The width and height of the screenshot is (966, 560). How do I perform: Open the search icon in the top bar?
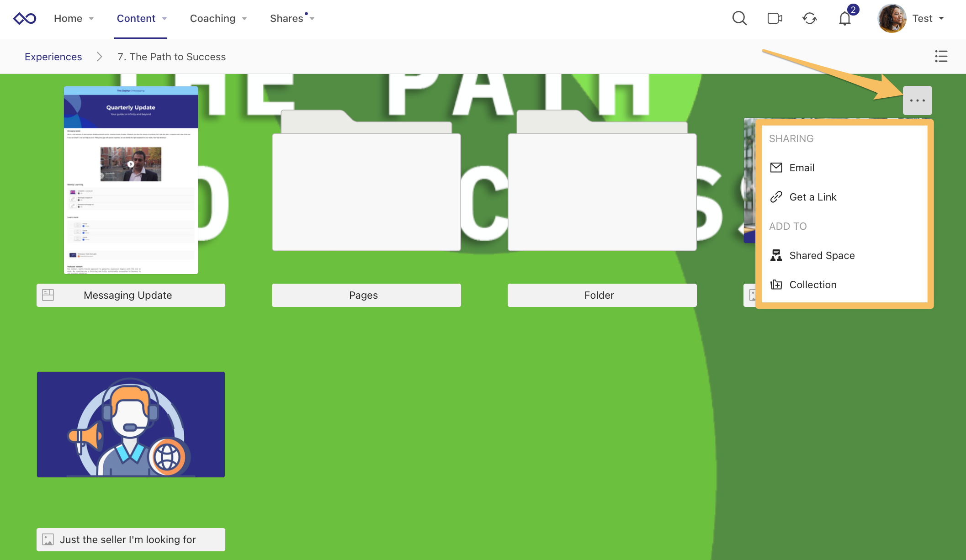739,18
